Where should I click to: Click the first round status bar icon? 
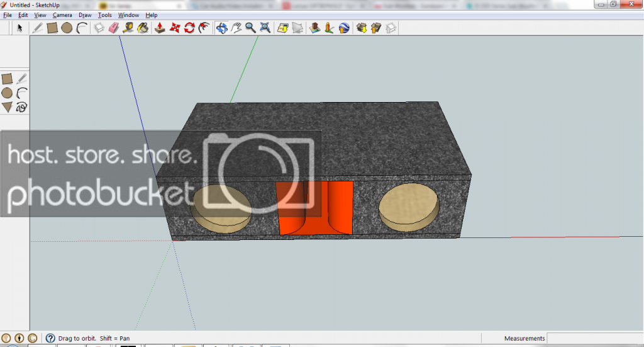[6, 338]
